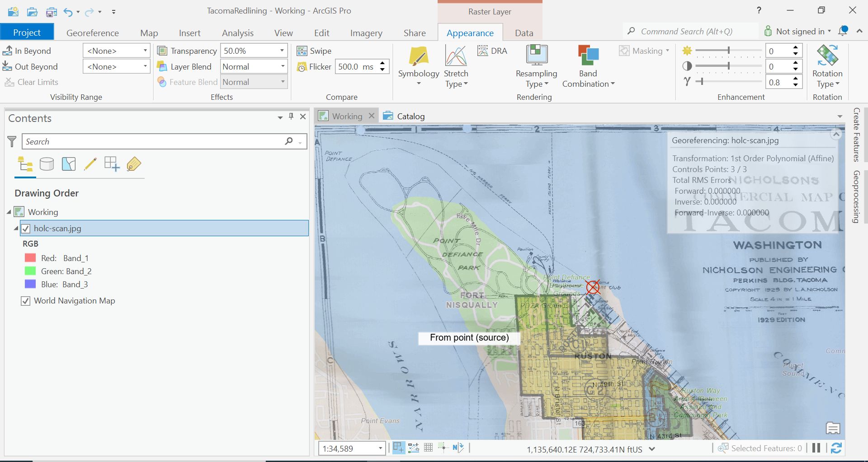Undo the last action
868x462 pixels.
68,11
